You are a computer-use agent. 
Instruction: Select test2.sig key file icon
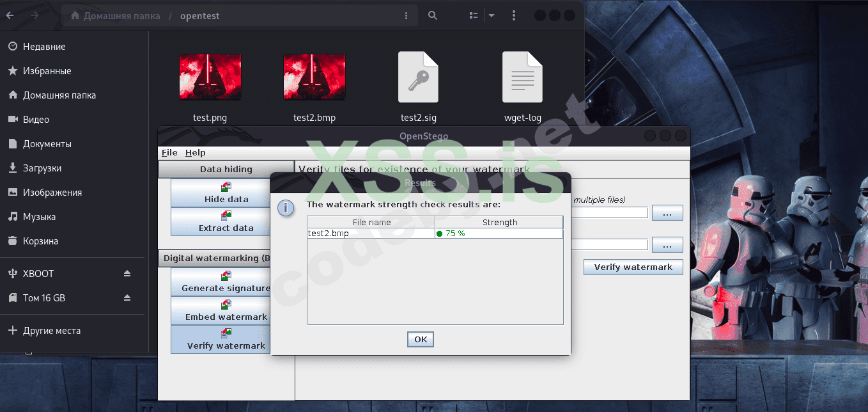(419, 77)
